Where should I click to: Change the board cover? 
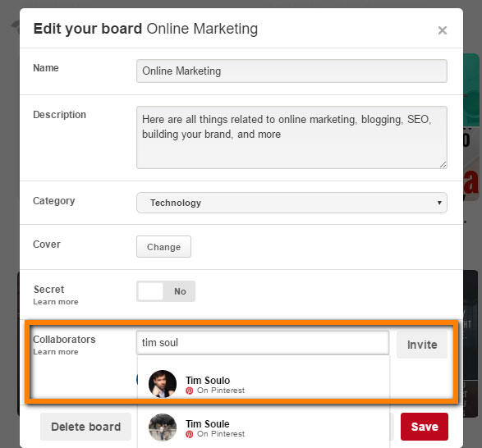click(x=163, y=246)
